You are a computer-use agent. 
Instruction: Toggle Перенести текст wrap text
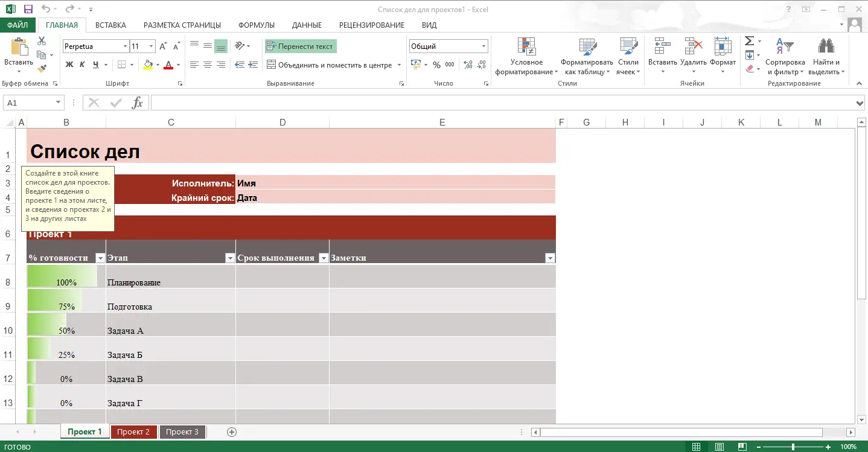click(x=301, y=46)
